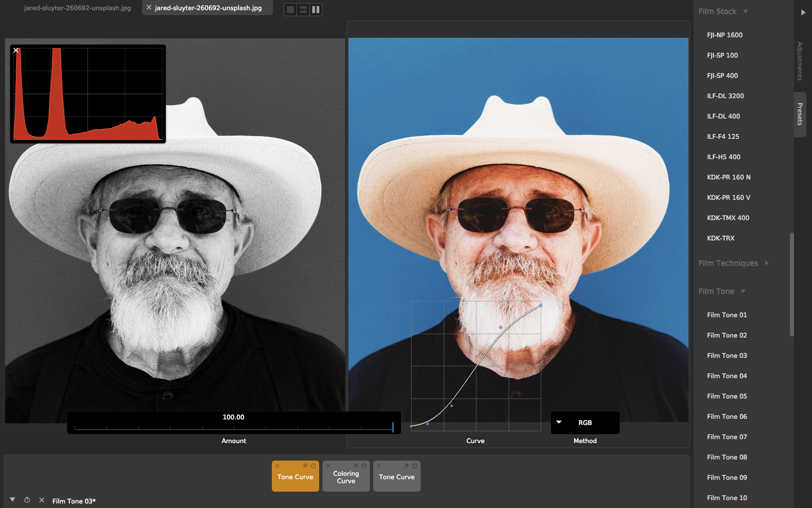Viewport: 812px width, 508px height.
Task: Expand the Film Techniques group
Action: [766, 263]
